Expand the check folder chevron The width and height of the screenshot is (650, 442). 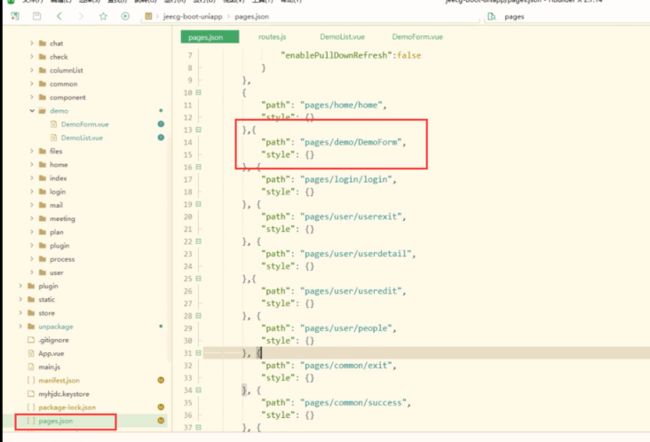pos(32,56)
